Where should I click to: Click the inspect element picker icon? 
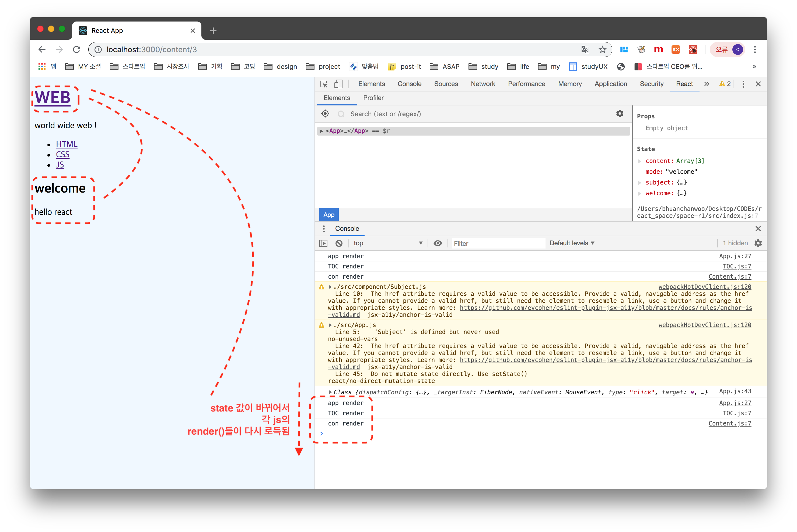[x=324, y=84]
